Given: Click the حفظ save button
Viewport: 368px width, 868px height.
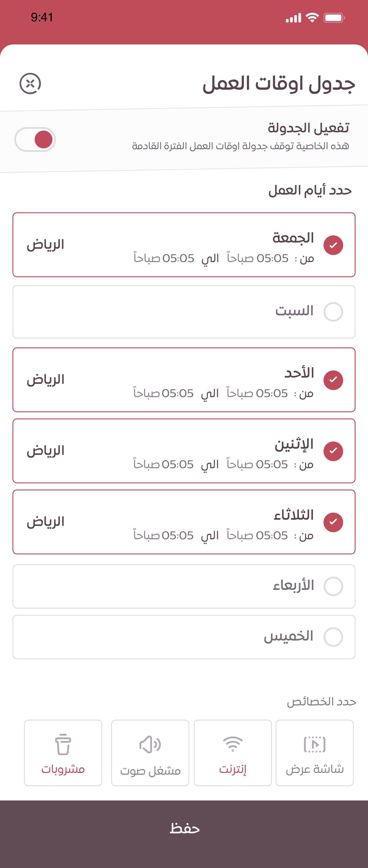Looking at the screenshot, I should coord(184,828).
